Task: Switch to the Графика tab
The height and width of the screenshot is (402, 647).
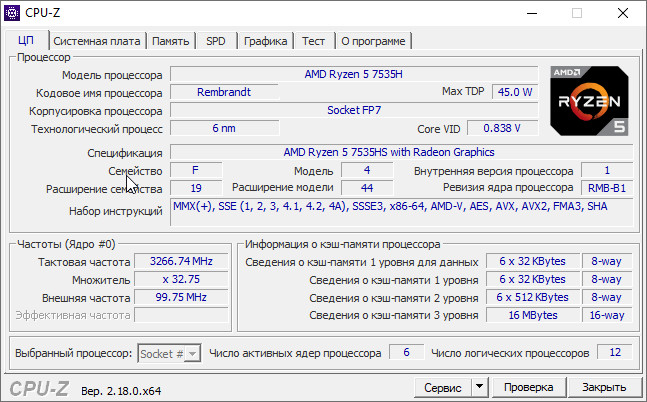Action: click(x=265, y=41)
